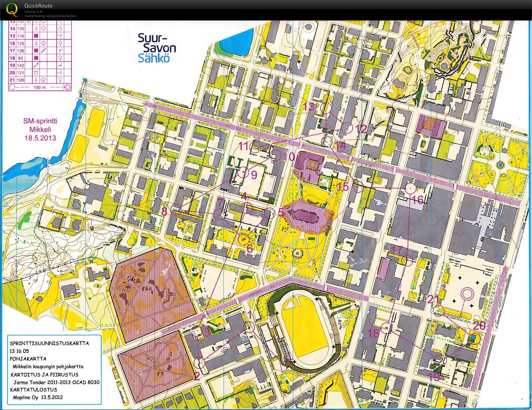Screen dimensions: 532x410
Task: Open the matstroeng.se/quickroute/en link
Action: click(x=50, y=16)
